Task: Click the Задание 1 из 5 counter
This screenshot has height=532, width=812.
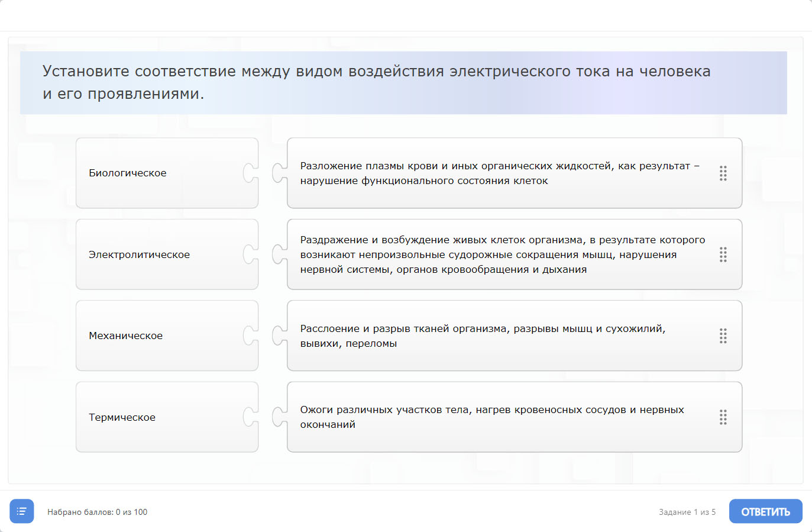Action: 687,512
